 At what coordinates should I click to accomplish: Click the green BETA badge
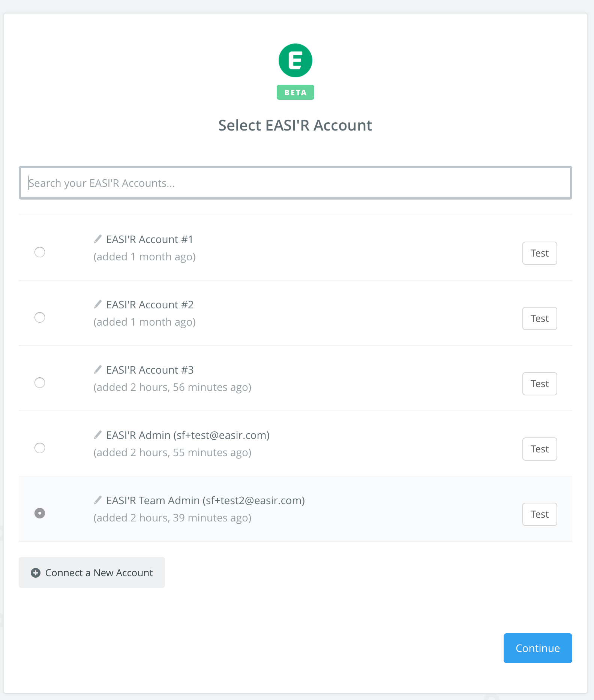tap(295, 92)
